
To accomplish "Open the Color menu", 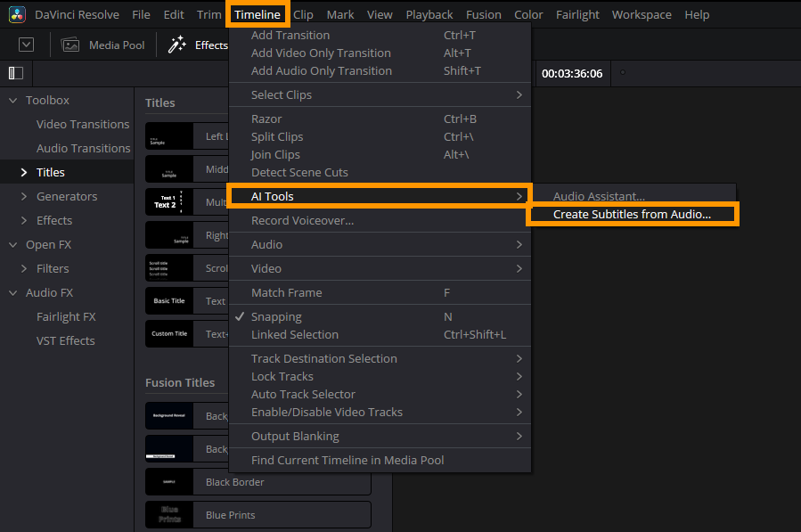I will pos(528,15).
